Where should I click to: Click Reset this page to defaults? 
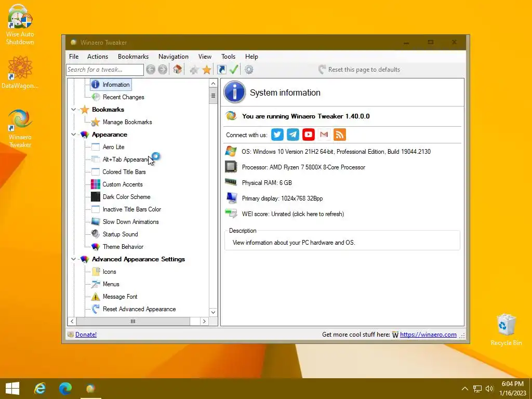coord(360,70)
